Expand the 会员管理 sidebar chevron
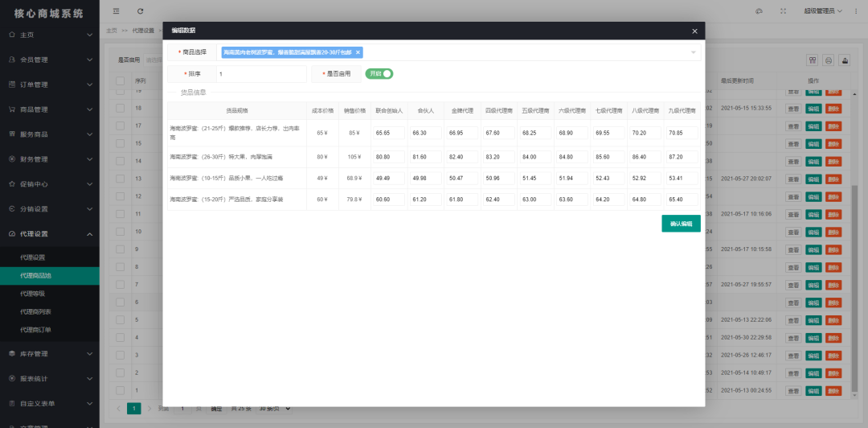868x428 pixels. [90, 60]
